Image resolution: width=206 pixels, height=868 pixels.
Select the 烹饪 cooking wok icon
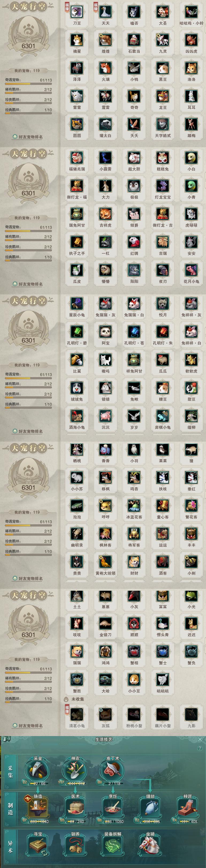(x=113, y=808)
